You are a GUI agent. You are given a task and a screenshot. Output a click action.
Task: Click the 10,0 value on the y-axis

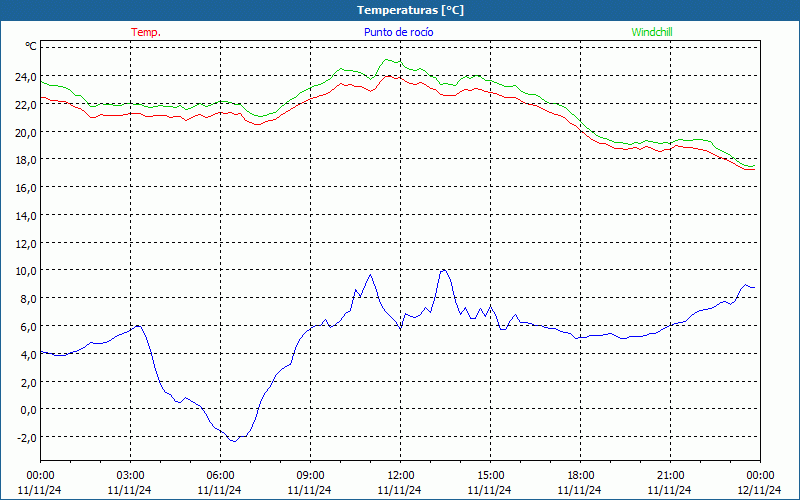click(x=26, y=271)
